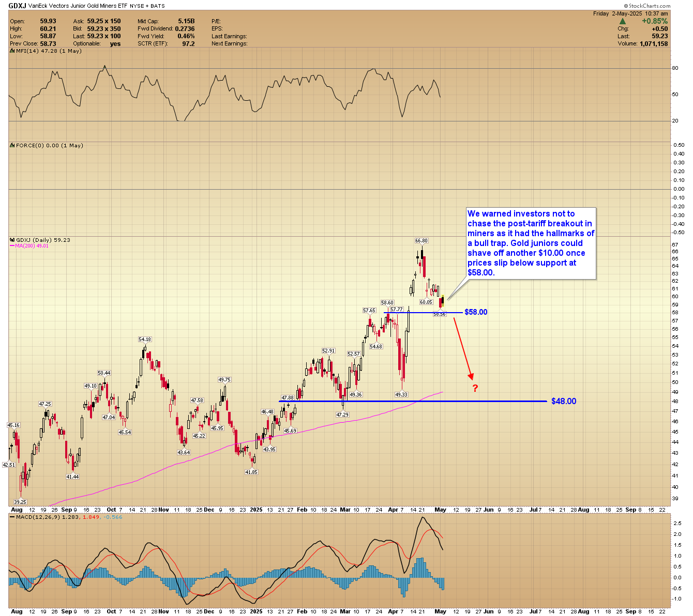Click the 47.88 price label

click(288, 397)
